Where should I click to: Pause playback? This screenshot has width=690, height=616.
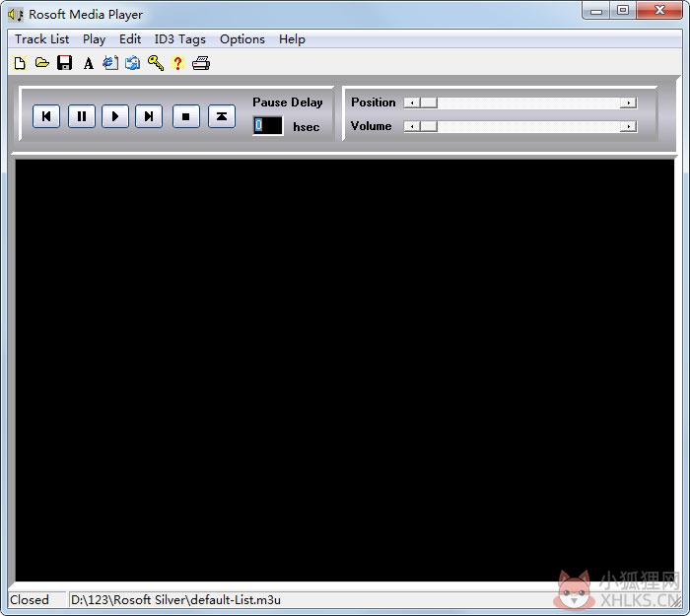pyautogui.click(x=82, y=116)
